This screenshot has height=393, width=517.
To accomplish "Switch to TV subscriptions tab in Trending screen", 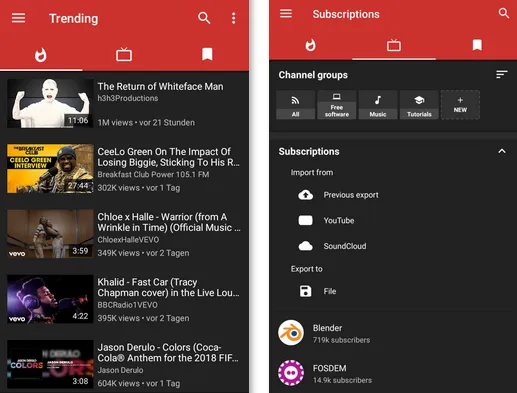I will pos(124,54).
